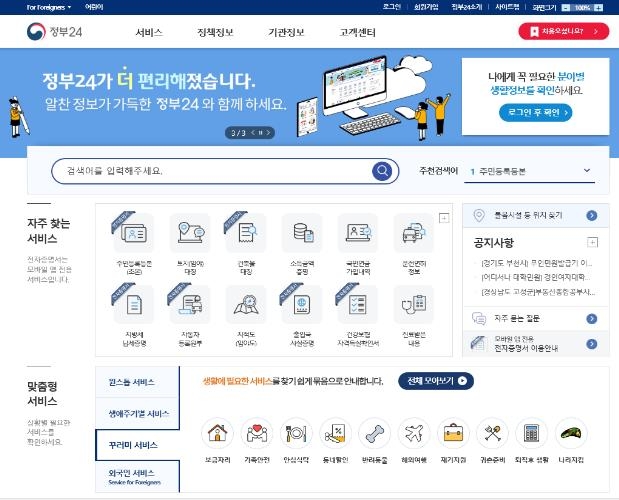Open the 진료받은 내용 stethoscope icon
619x500 pixels.
click(x=414, y=305)
